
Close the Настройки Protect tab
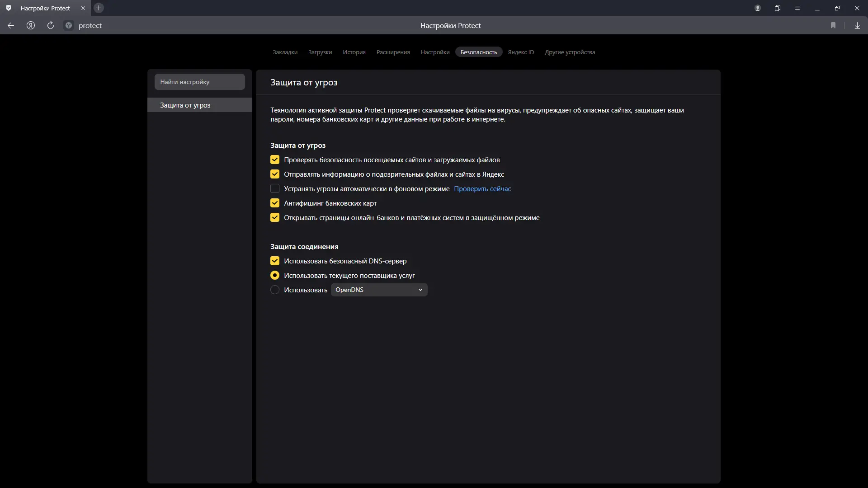83,8
